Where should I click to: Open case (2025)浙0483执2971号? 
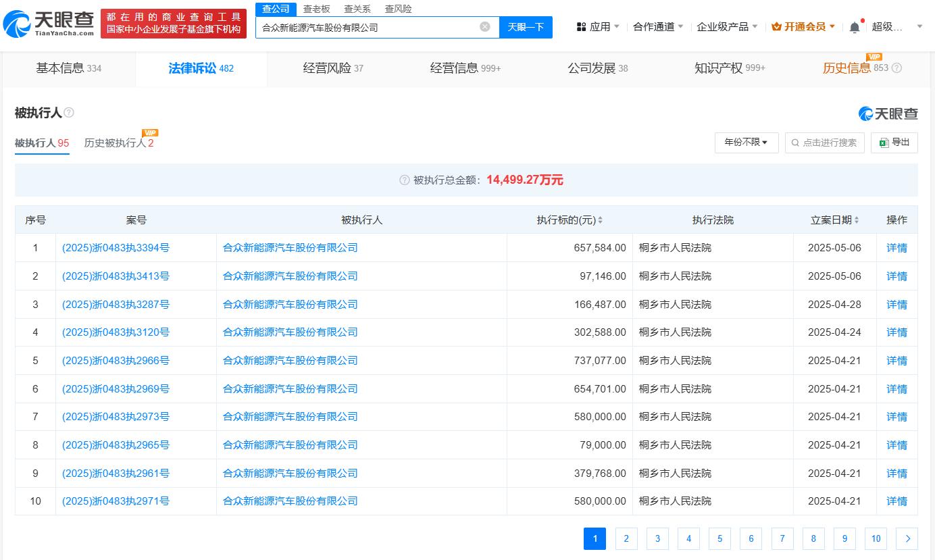click(x=116, y=501)
